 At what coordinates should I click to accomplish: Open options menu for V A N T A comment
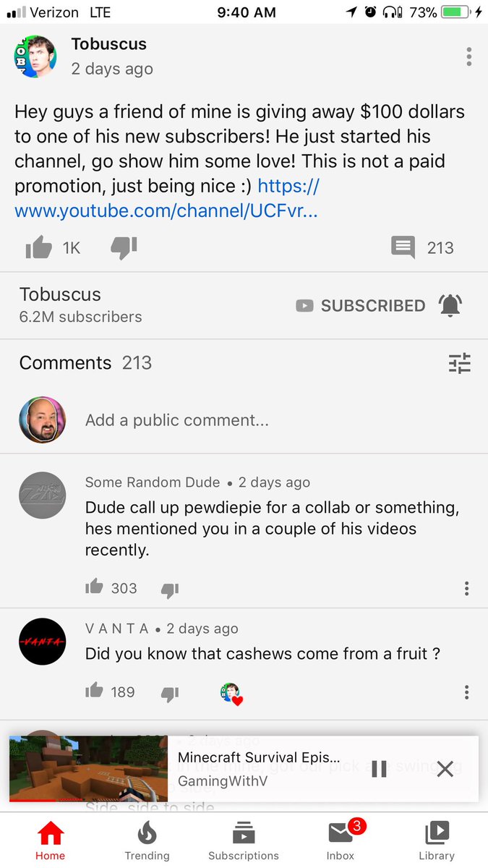[467, 692]
